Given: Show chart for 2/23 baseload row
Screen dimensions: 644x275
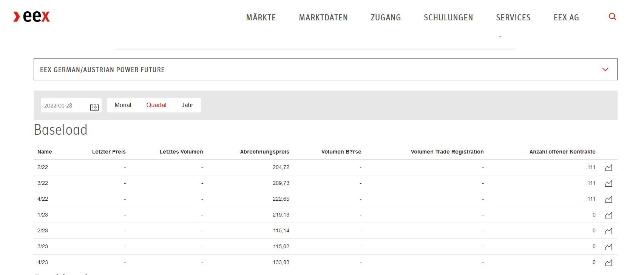Looking at the screenshot, I should pos(608,231).
